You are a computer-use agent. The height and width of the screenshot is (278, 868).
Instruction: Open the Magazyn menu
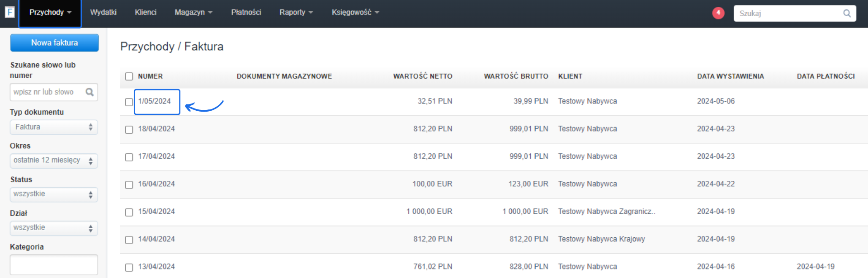pos(193,13)
